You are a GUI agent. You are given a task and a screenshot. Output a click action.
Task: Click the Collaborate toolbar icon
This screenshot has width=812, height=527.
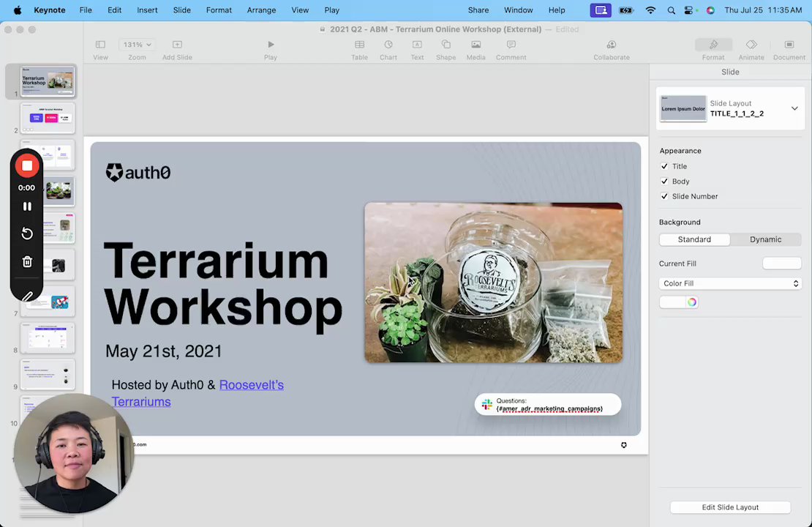612,45
